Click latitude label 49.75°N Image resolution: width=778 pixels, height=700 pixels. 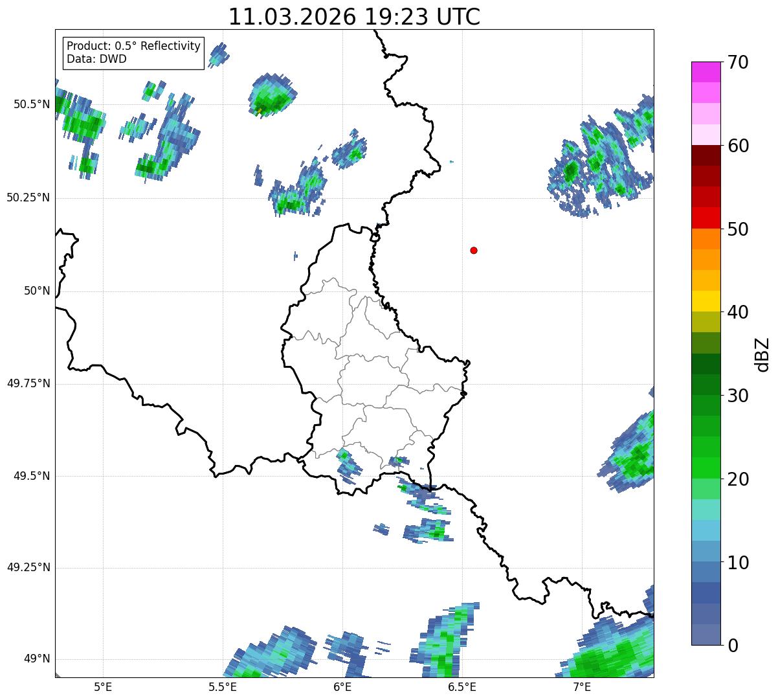point(28,383)
